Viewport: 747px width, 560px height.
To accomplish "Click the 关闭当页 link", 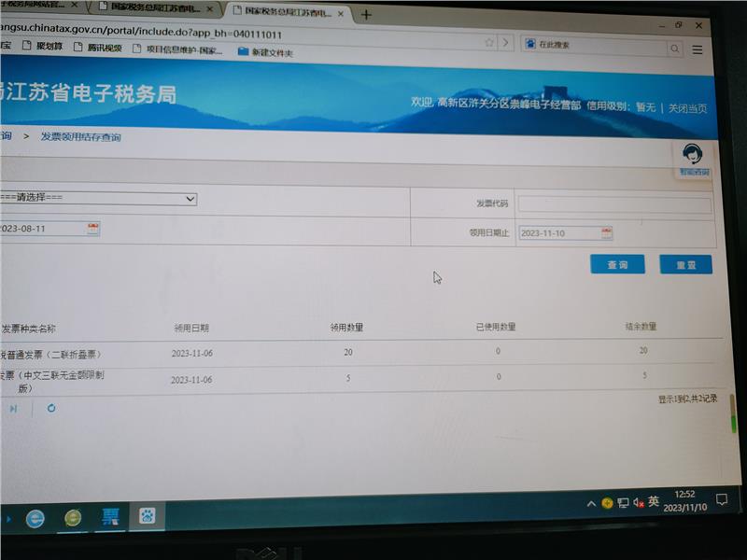I will point(688,108).
